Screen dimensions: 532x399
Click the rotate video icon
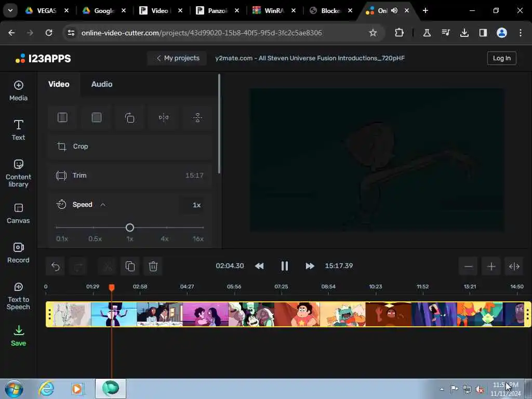pyautogui.click(x=129, y=117)
